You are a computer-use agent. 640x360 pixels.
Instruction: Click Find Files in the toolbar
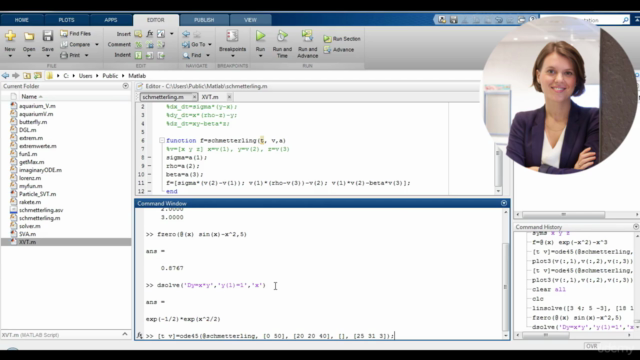tap(76, 33)
